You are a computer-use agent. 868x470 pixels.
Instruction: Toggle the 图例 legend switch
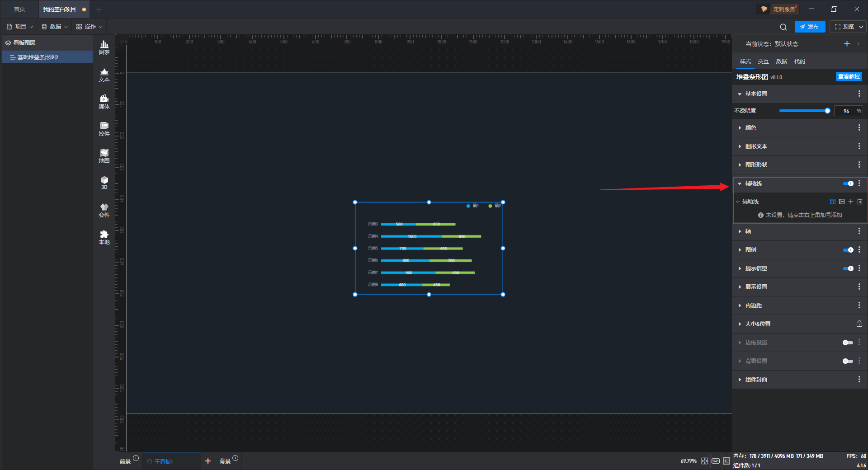[848, 250]
